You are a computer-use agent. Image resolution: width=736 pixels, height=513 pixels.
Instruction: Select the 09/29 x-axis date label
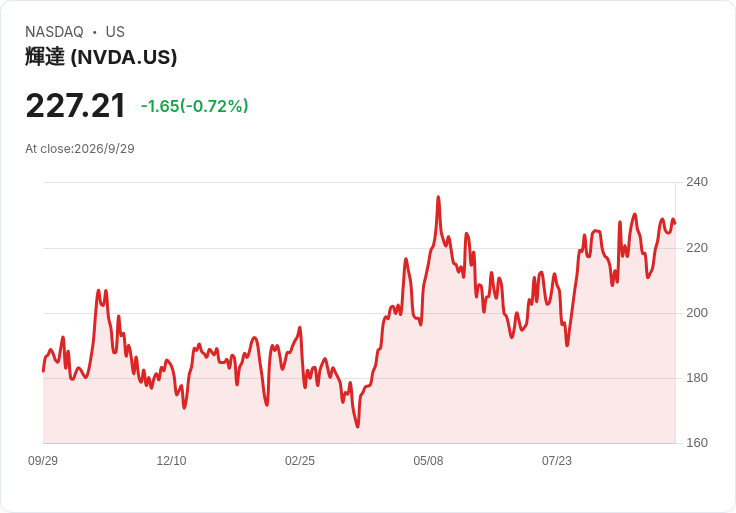(x=43, y=461)
